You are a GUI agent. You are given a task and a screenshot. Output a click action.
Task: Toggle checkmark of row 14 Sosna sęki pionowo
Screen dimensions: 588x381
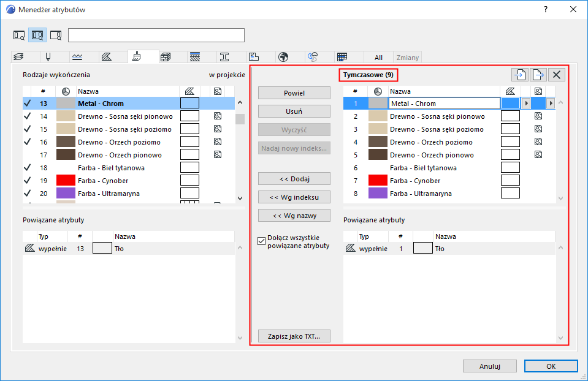point(28,116)
